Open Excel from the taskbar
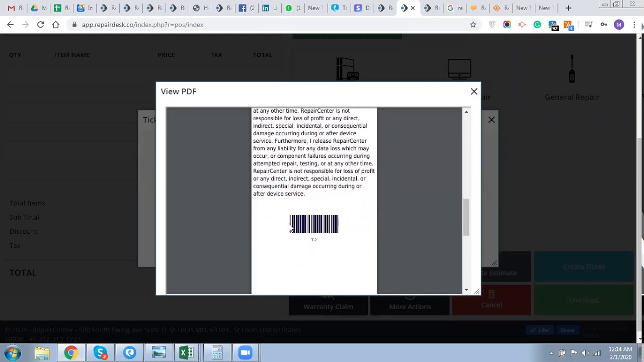644x362 pixels. (187, 353)
